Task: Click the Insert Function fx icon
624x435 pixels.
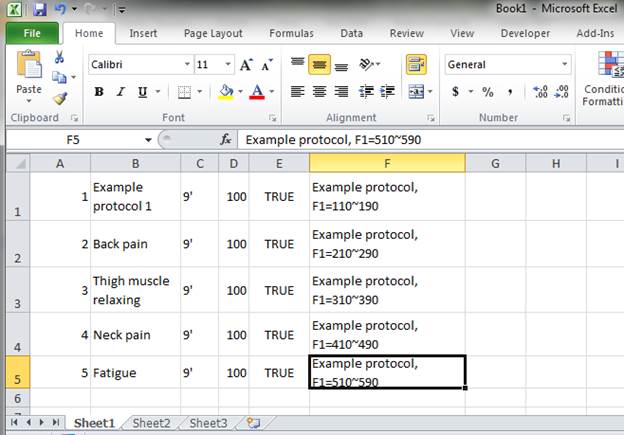Action: tap(226, 140)
